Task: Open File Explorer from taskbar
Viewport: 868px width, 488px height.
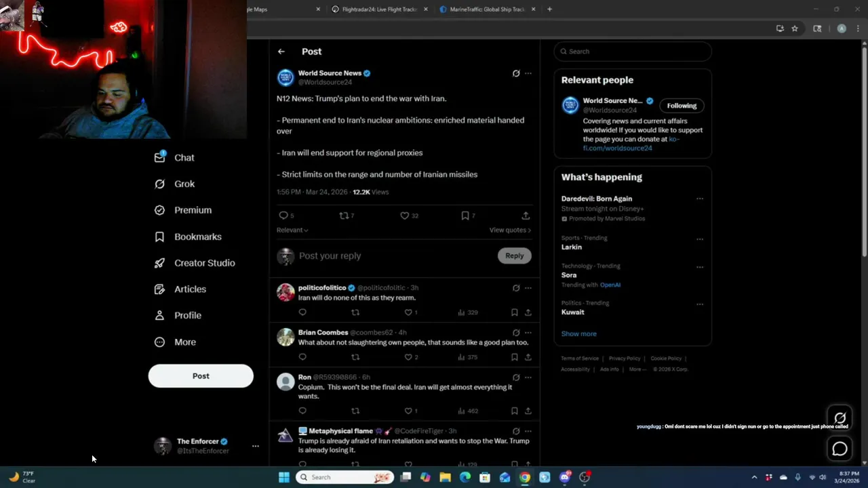Action: pos(445,477)
